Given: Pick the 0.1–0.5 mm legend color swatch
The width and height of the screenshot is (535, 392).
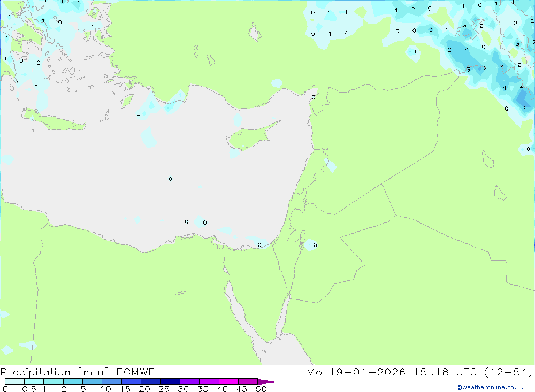Looking at the screenshot, I should (14, 381).
